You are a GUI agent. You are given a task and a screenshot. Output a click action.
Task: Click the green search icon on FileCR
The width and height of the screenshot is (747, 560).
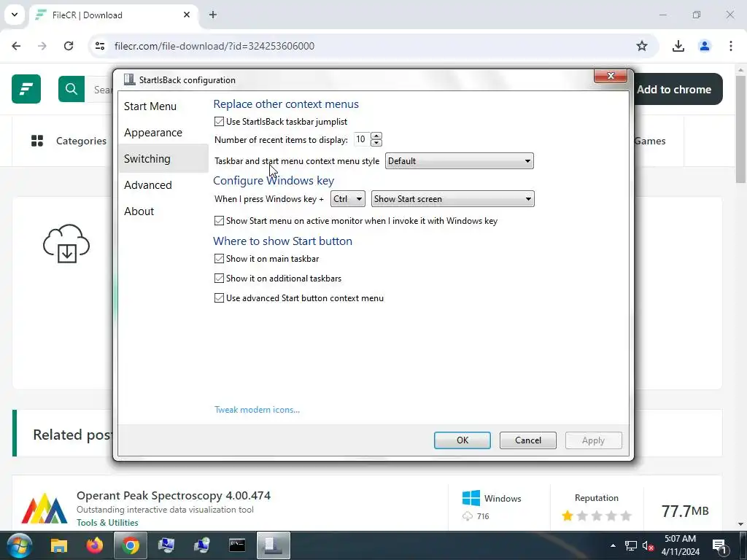click(x=71, y=89)
